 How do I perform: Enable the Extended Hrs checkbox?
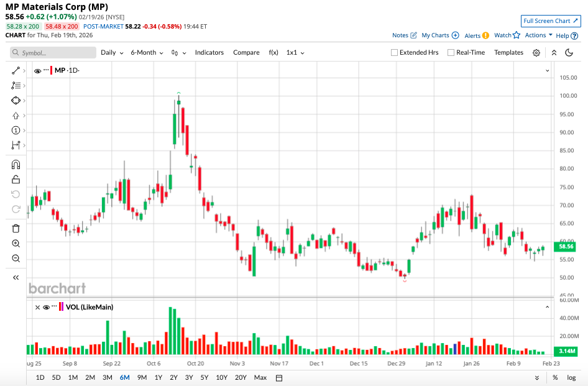tap(394, 53)
